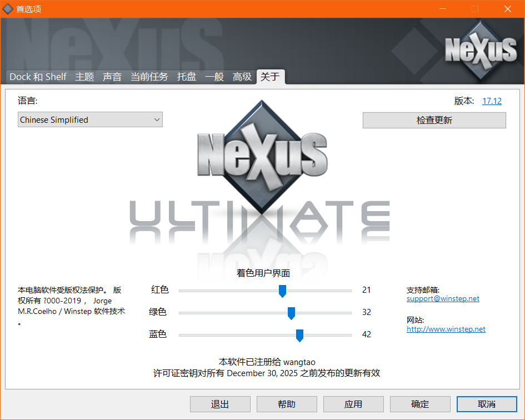
Task: Adjust the 绿色 color slider
Action: (x=291, y=313)
